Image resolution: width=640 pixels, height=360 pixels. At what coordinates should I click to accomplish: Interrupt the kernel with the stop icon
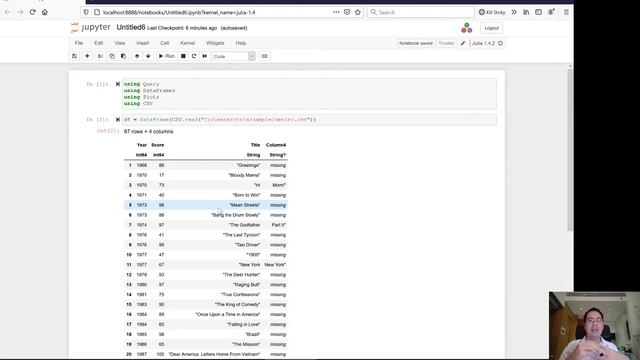[x=183, y=56]
